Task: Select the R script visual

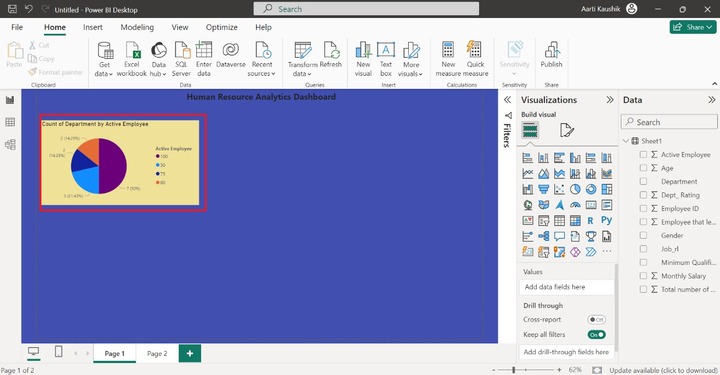Action: (x=591, y=221)
